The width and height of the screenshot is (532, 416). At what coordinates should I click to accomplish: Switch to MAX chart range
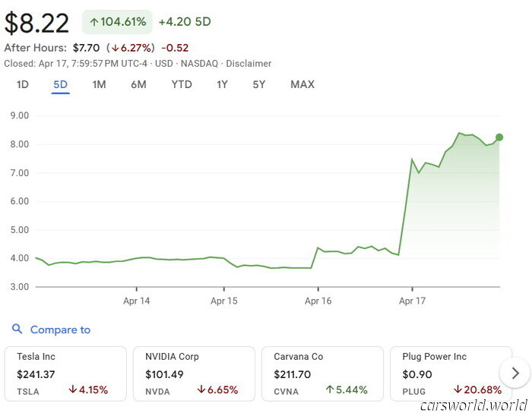point(302,84)
